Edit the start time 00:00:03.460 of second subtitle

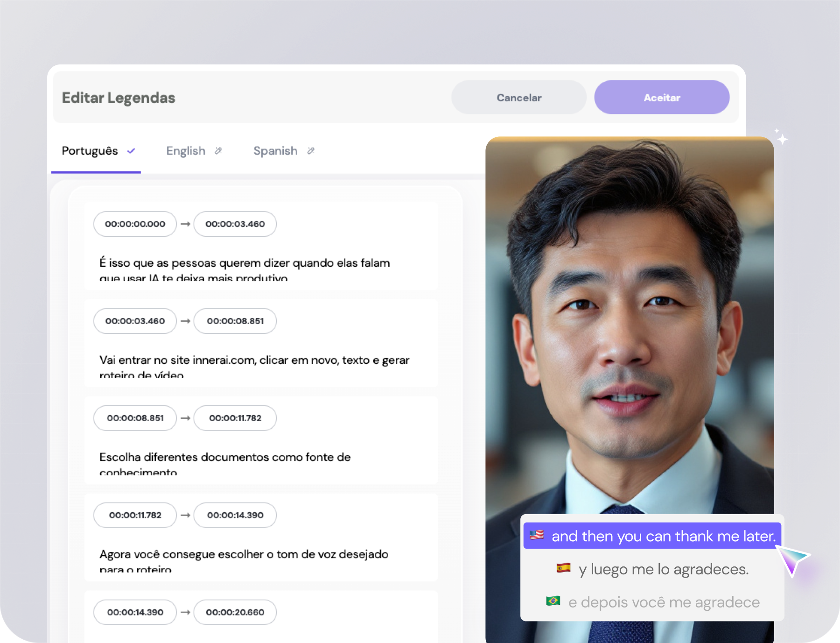coord(135,321)
